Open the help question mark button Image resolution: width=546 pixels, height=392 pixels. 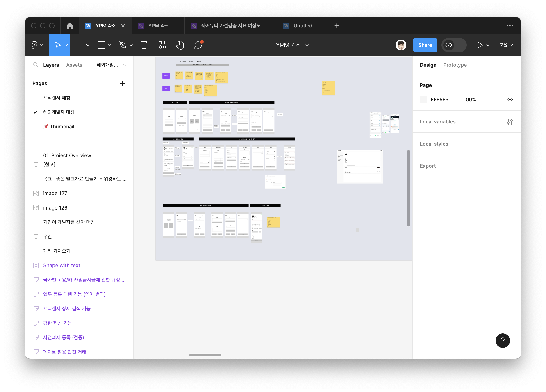(503, 340)
